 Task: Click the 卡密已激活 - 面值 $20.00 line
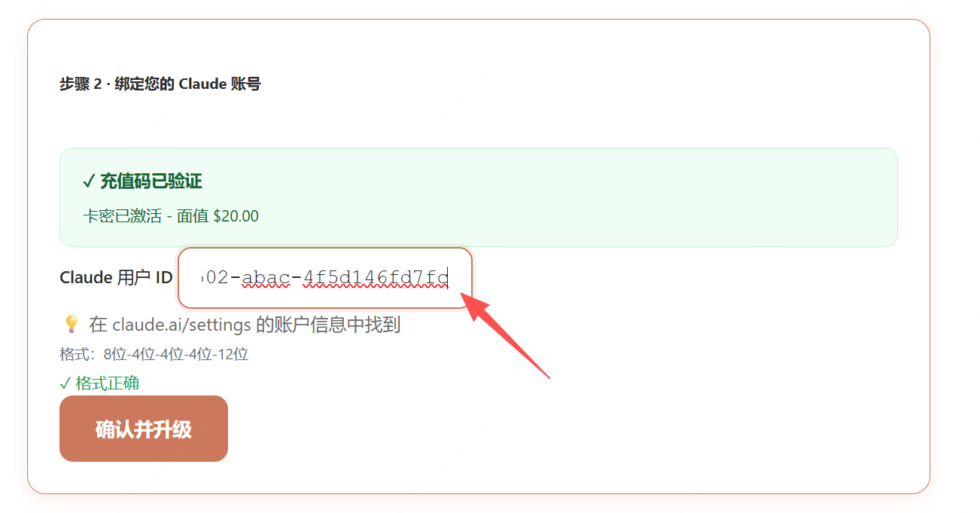pos(171,216)
